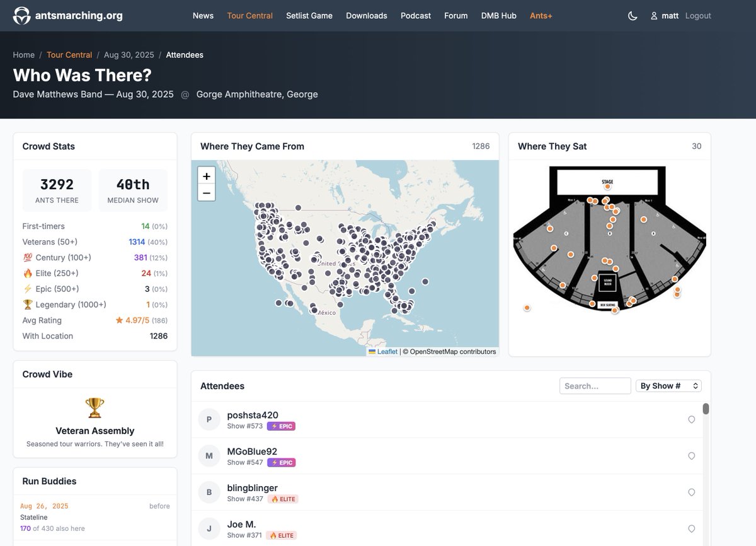Open the News menu item

[203, 16]
